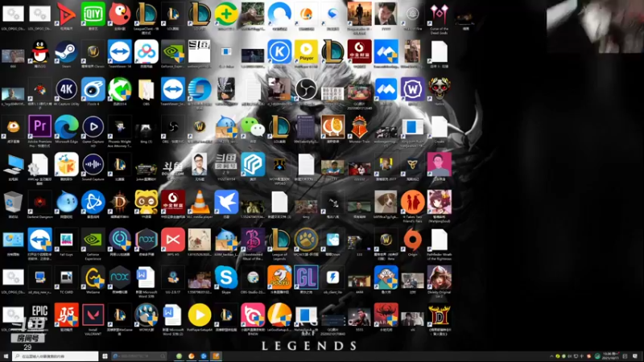Open the clock and date in system tray

point(609,356)
